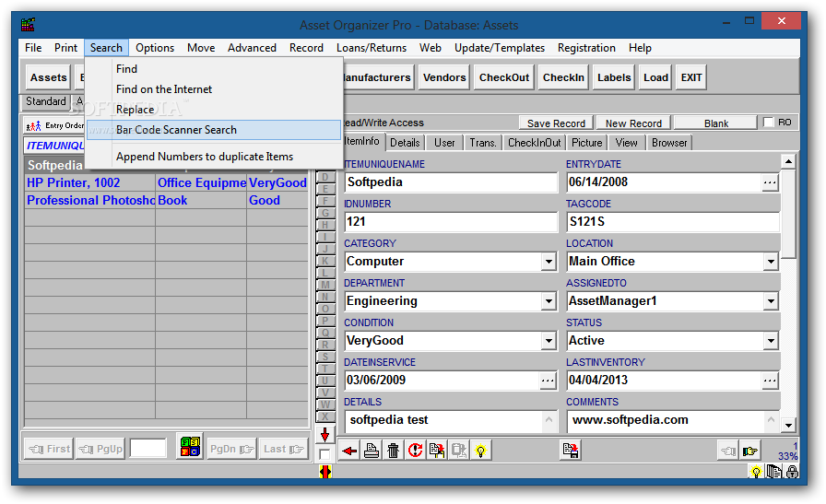
Task: Click the page number box near PgUp
Action: [148, 449]
